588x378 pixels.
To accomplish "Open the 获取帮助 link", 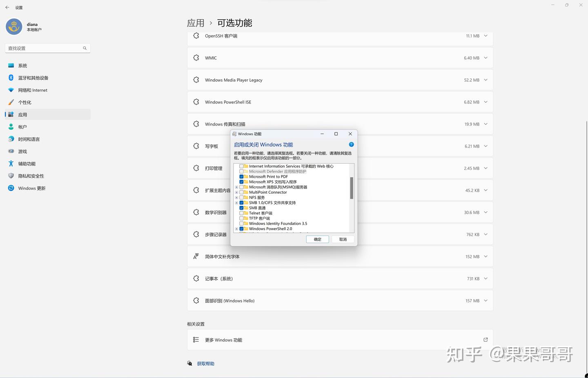I will pos(205,363).
